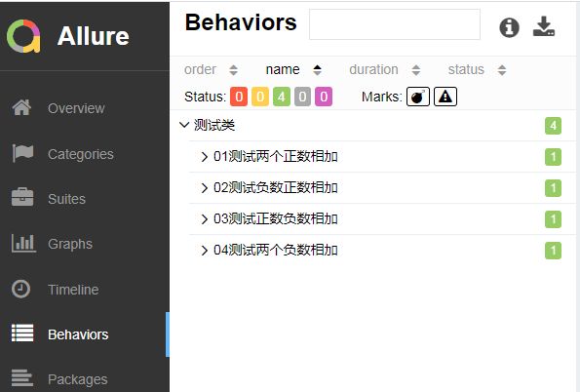This screenshot has width=580, height=392.
Task: Expand the 04测试两个负数相加 chevron
Action: click(x=204, y=251)
